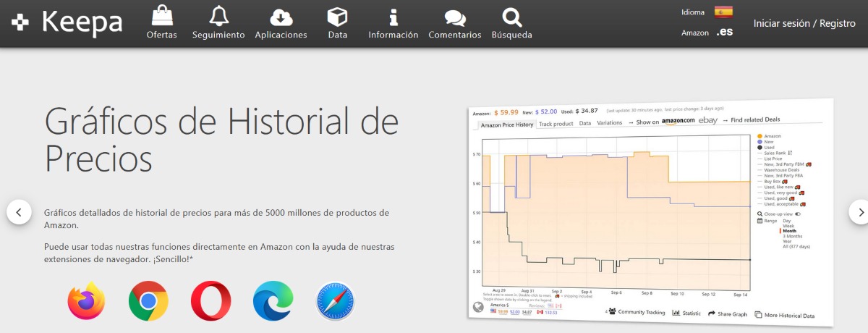Click Variations tab in chart preview
868x333 pixels.
pyautogui.click(x=609, y=123)
